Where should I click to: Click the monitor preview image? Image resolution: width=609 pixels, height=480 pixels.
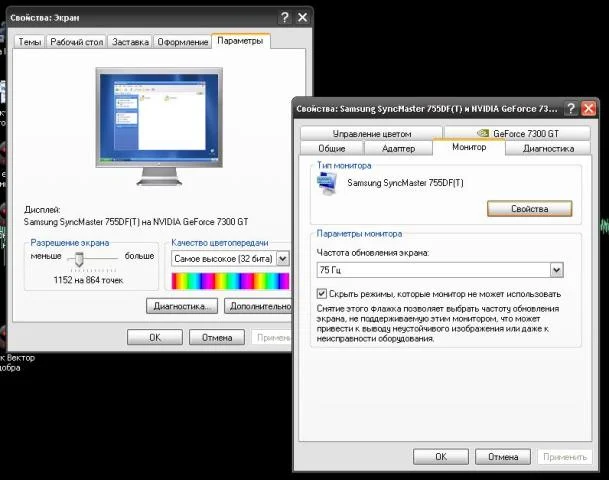tap(159, 125)
